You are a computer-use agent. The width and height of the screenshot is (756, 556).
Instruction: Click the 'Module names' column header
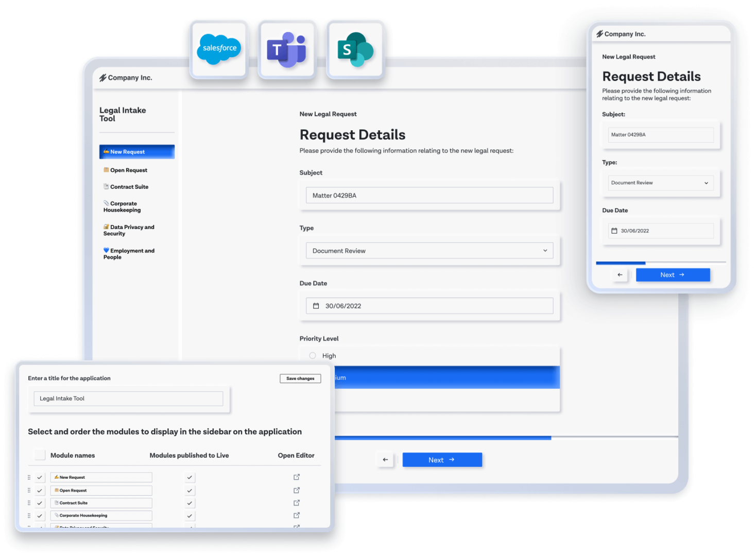point(73,455)
